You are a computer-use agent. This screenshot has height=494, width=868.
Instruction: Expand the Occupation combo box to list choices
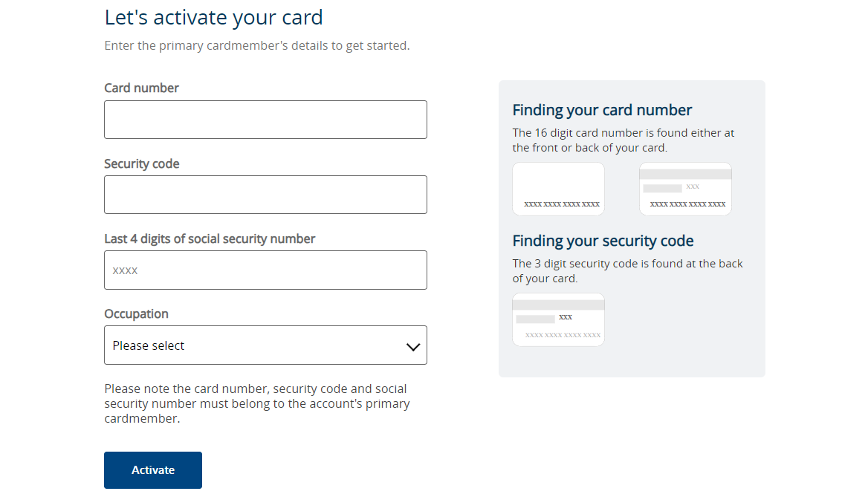coord(265,345)
